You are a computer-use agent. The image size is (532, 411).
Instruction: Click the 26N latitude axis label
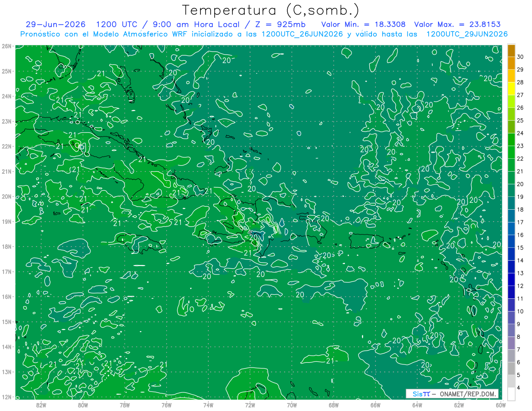tap(7, 46)
